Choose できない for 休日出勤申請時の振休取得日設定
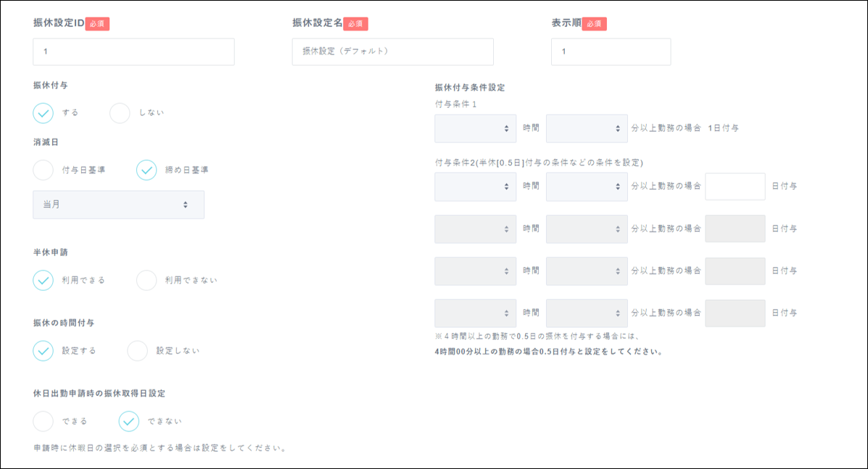The image size is (868, 469). [129, 420]
